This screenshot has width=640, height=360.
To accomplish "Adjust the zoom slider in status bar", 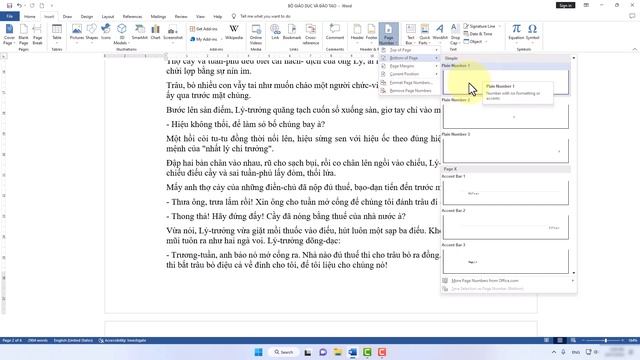I will point(605,340).
